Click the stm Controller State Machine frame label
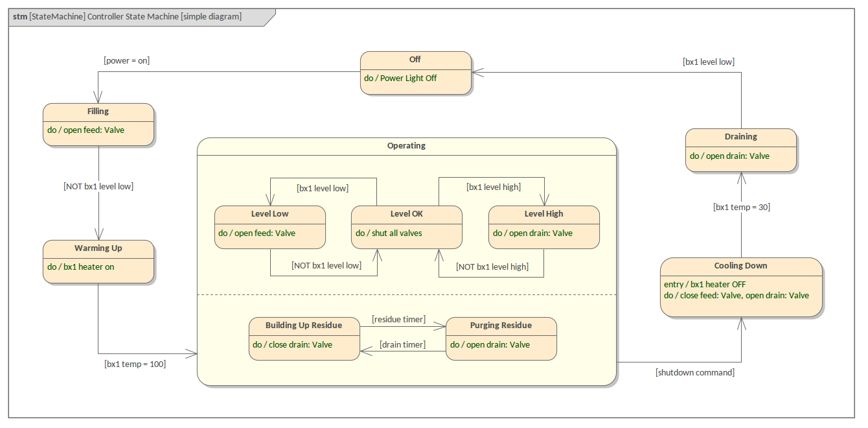Image resolution: width=868 pixels, height=428 pixels. [x=128, y=17]
